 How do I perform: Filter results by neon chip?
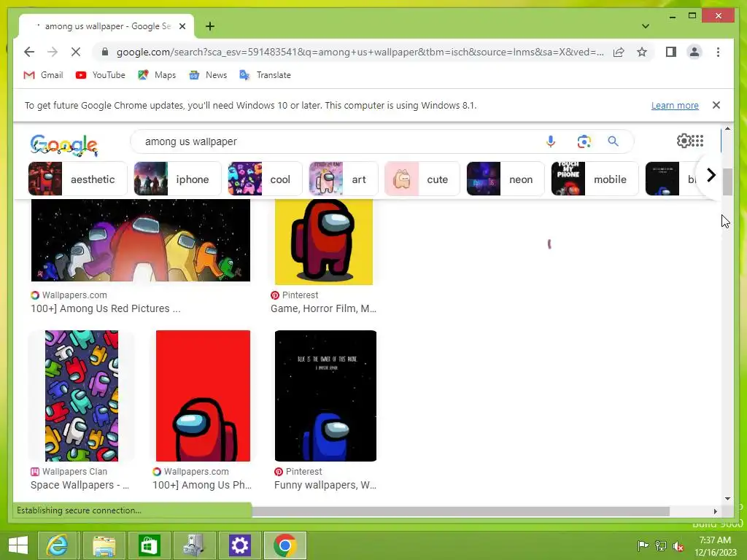506,179
